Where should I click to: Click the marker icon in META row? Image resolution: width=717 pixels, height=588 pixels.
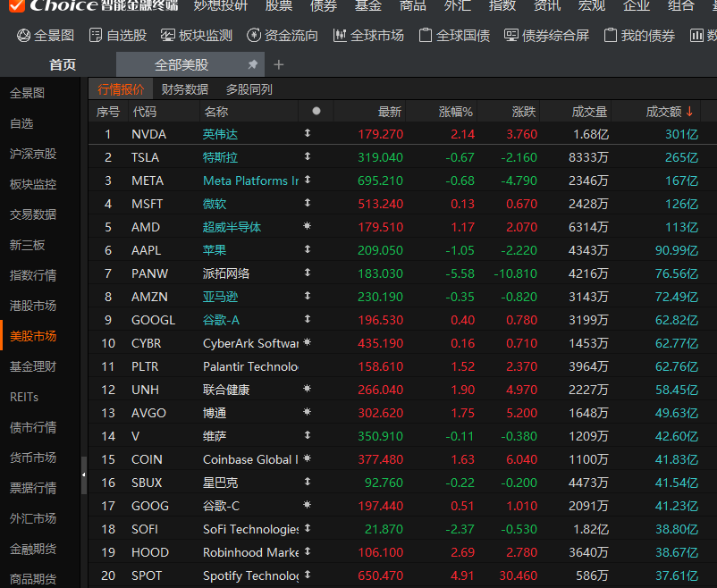[x=308, y=180]
